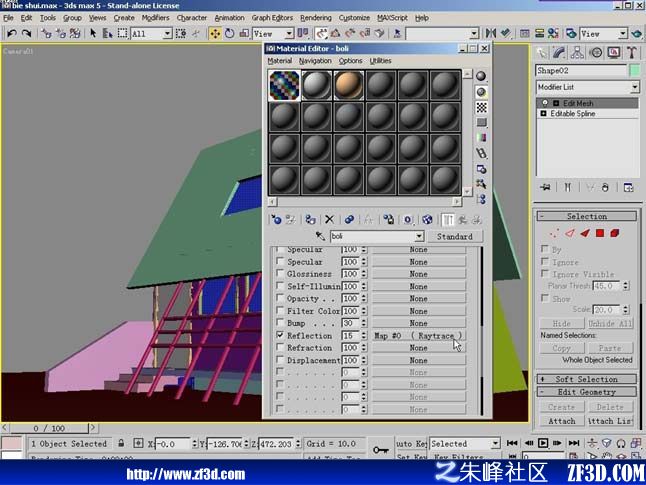Jump to Go to Start frame button
Image resolution: width=646 pixels, height=485 pixels.
pos(512,443)
